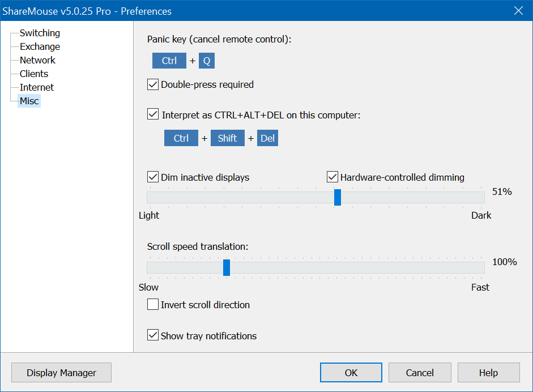Click the display dimming slider handle

(x=338, y=197)
